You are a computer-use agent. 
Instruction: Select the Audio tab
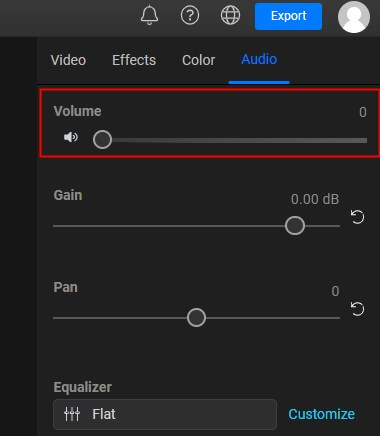[x=259, y=60]
